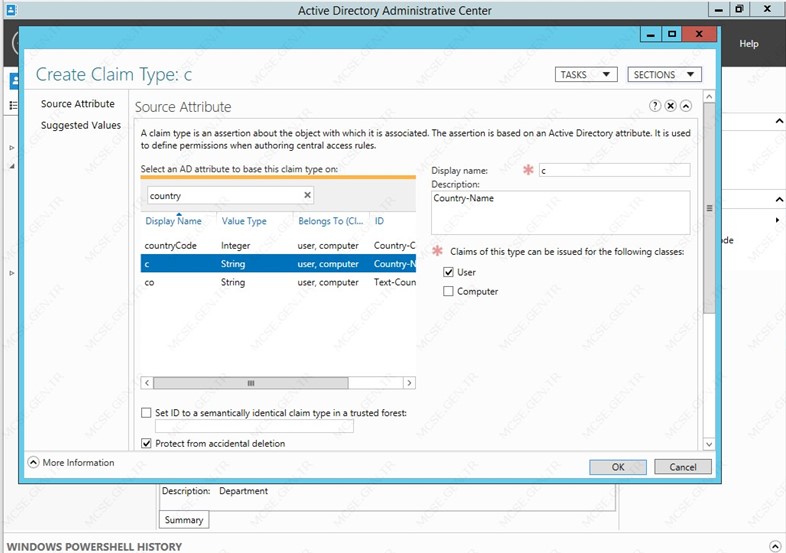Click the dialog vertical scrollbar up arrow
This screenshot has width=786, height=553.
[x=709, y=96]
